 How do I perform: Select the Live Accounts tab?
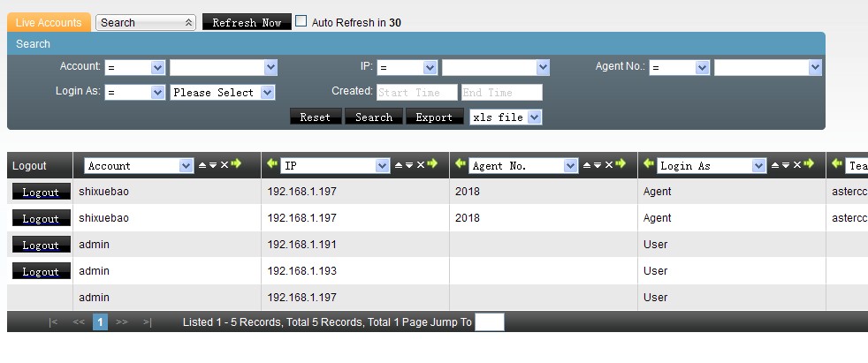pos(49,22)
